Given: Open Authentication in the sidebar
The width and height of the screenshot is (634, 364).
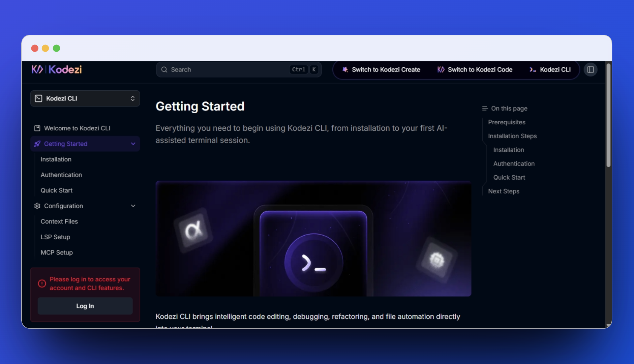Looking at the screenshot, I should pos(61,175).
